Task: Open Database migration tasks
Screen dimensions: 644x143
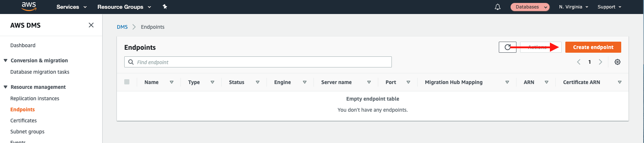Action: click(x=40, y=72)
